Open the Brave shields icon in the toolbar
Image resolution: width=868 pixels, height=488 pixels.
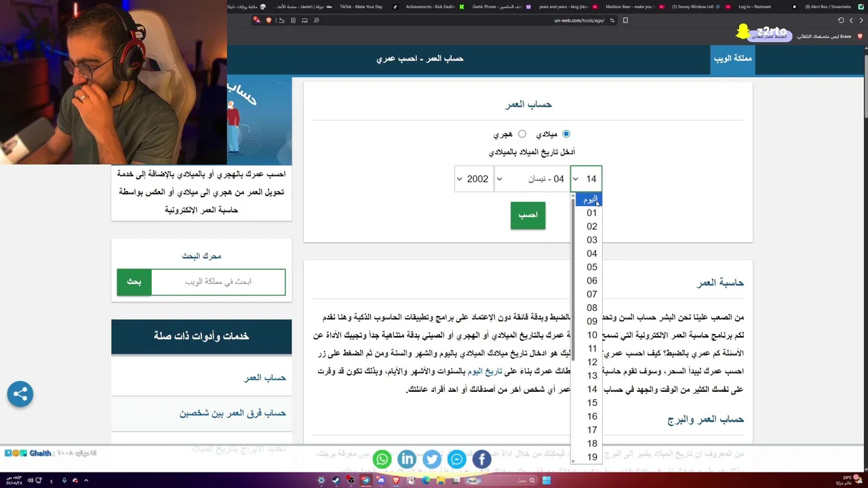click(x=269, y=20)
